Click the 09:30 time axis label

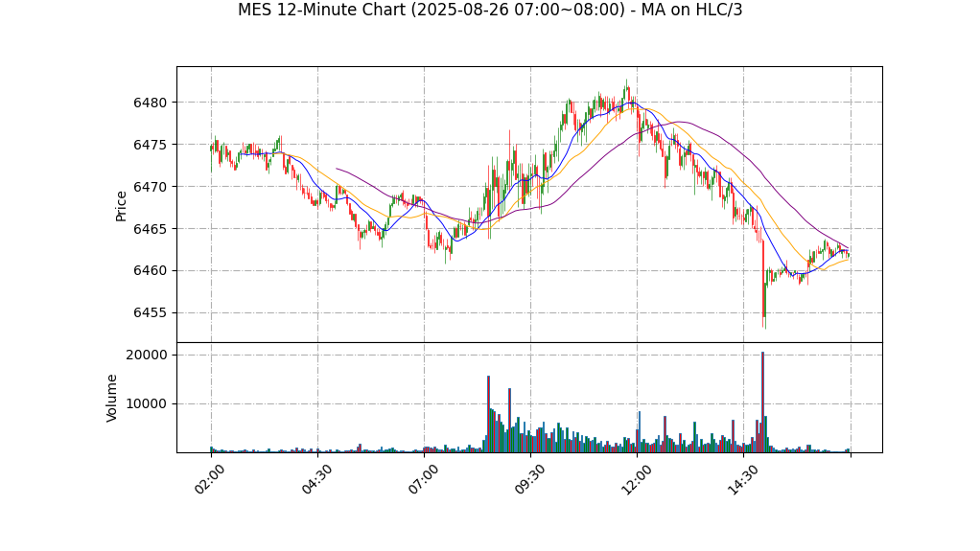pos(528,479)
